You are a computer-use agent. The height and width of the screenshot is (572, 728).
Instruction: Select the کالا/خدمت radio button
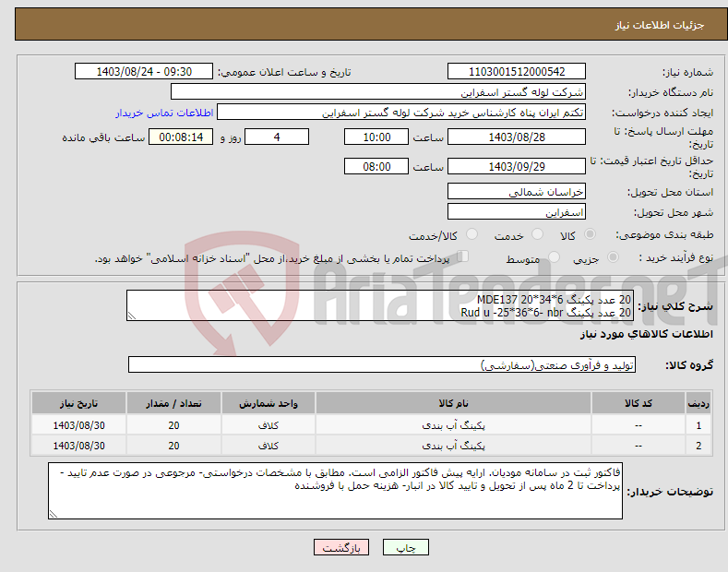pyautogui.click(x=471, y=234)
